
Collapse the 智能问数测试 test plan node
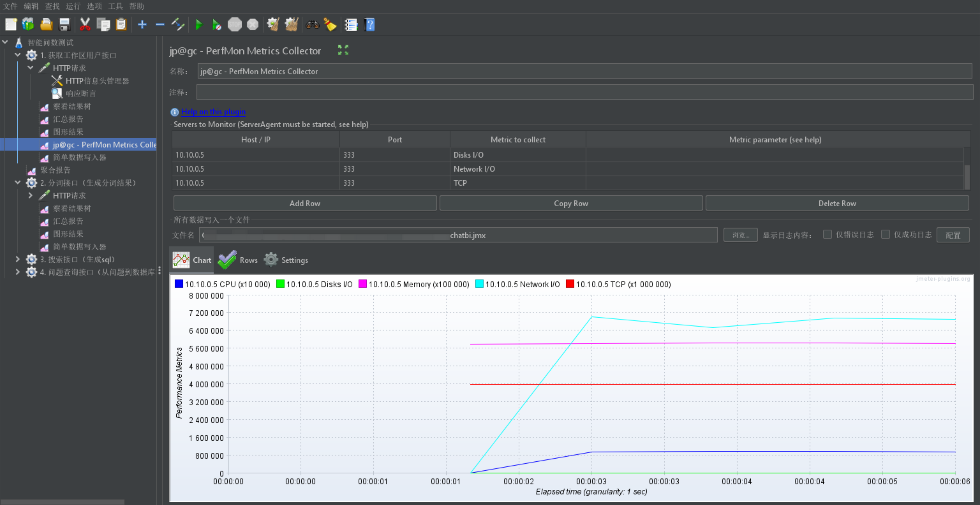click(5, 42)
